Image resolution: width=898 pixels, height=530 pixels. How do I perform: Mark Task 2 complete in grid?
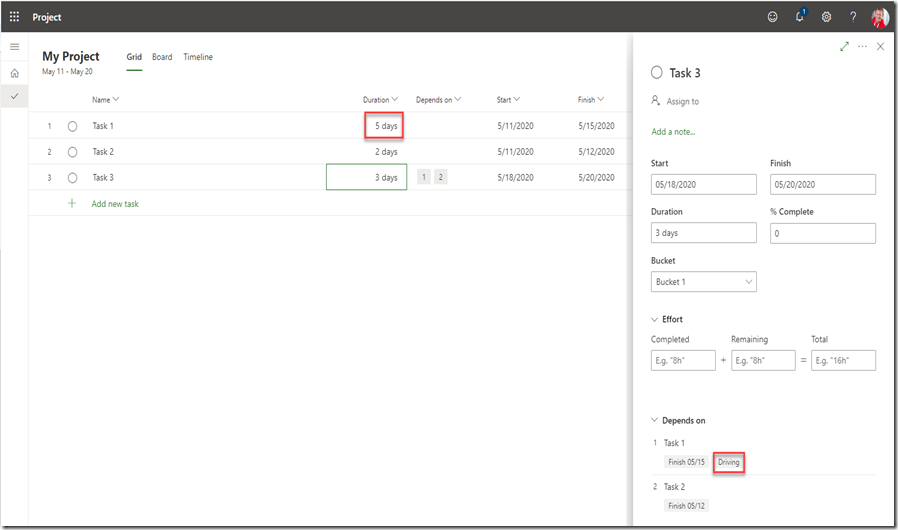tap(72, 152)
